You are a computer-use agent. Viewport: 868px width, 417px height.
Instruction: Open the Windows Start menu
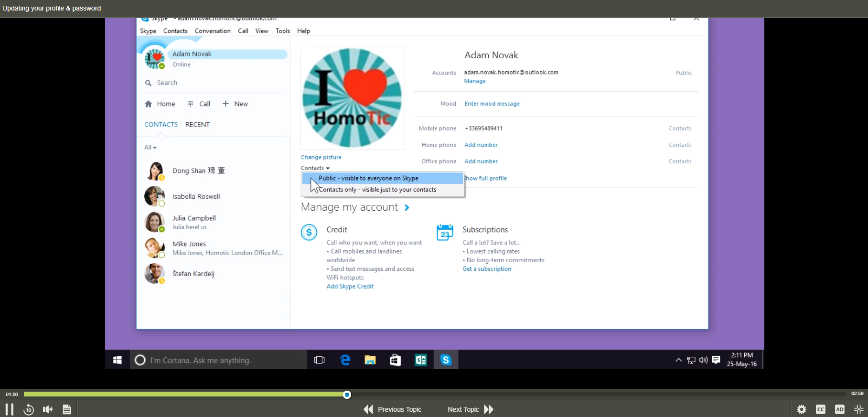pyautogui.click(x=118, y=360)
